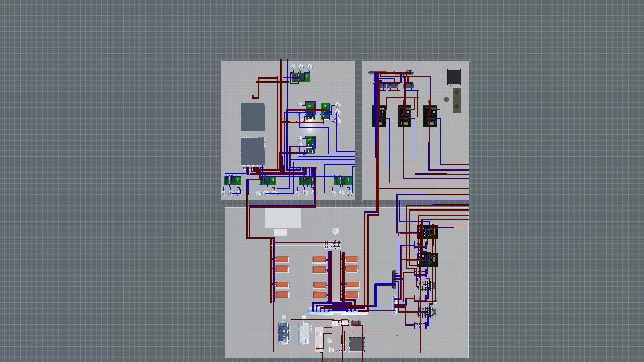Click the lower black module on bottom board

pyautogui.click(x=427, y=261)
